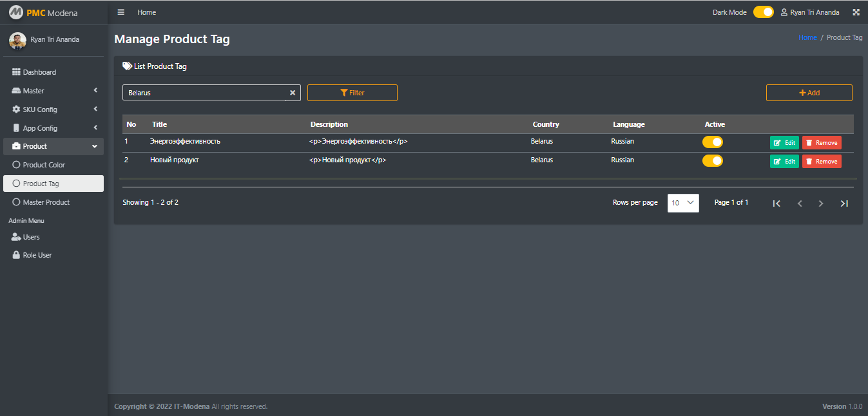Go to the last page
Screen dimensions: 868x416
pyautogui.click(x=844, y=203)
